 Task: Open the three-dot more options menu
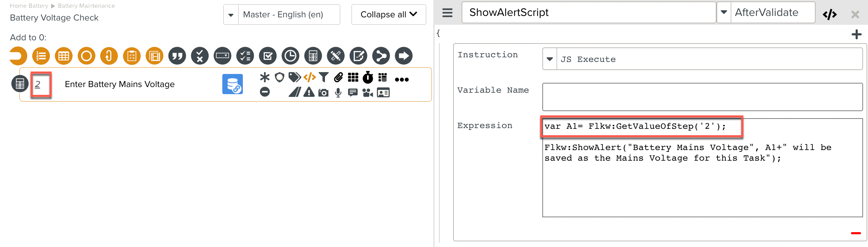point(402,80)
